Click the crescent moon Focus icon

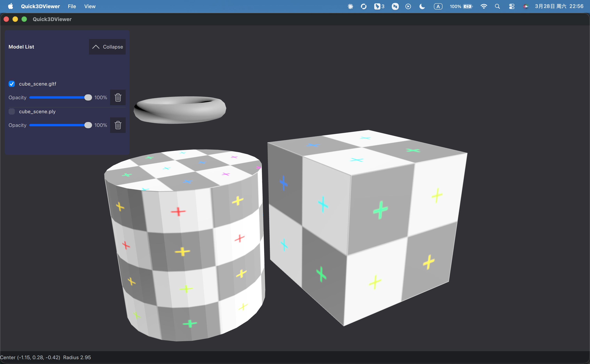click(x=422, y=6)
